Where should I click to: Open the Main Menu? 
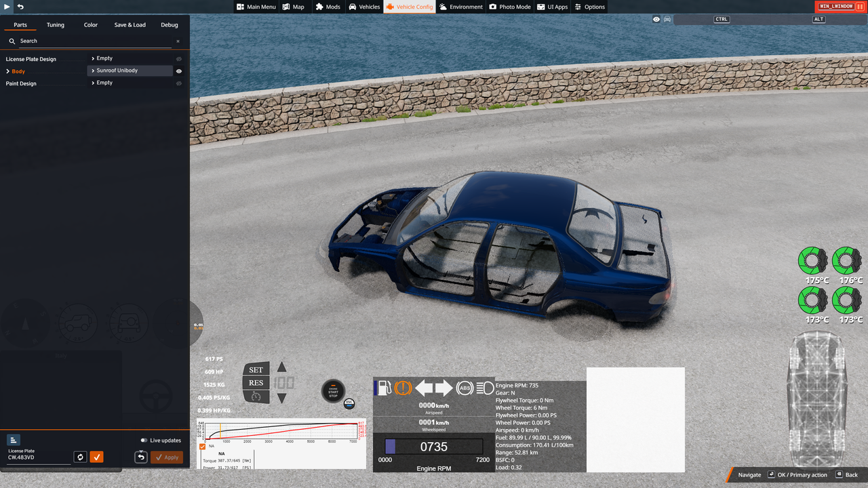point(256,7)
